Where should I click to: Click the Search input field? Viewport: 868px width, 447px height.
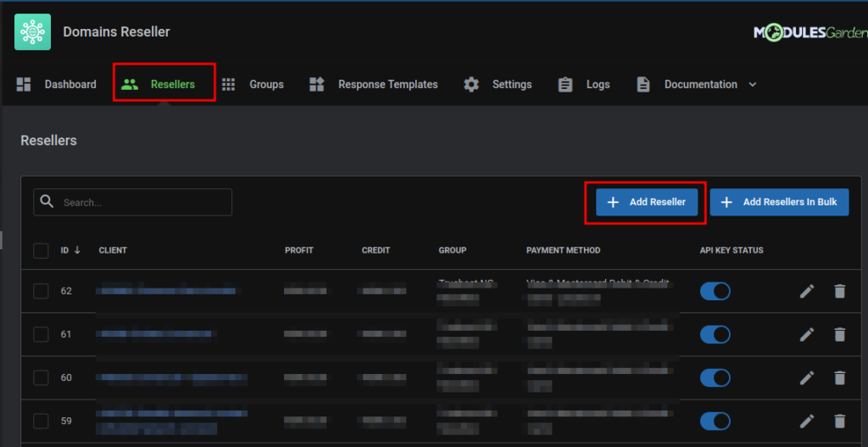133,202
